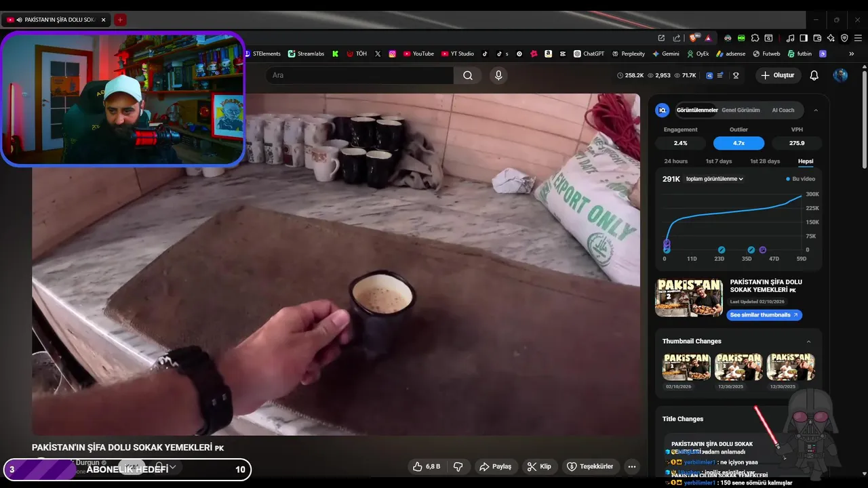Open a new browser tab with plus

point(120,20)
